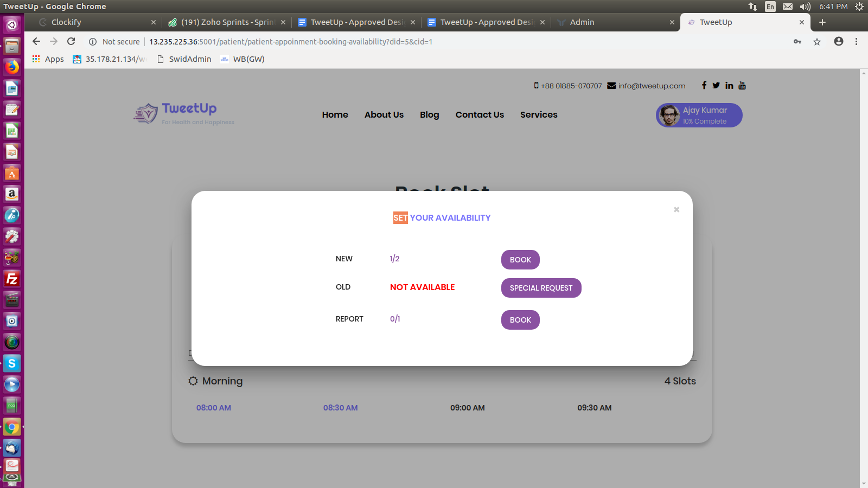
Task: Go forward in browser history
Action: click(x=54, y=41)
